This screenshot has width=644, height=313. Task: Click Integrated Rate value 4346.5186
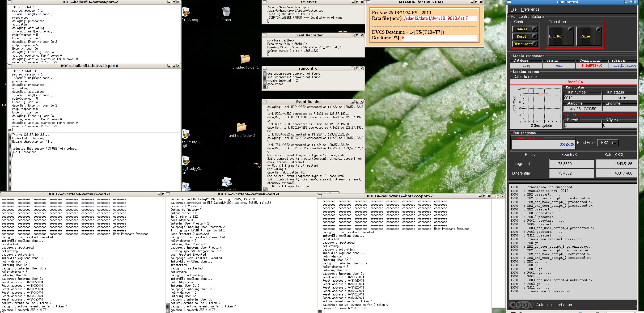[x=617, y=164]
